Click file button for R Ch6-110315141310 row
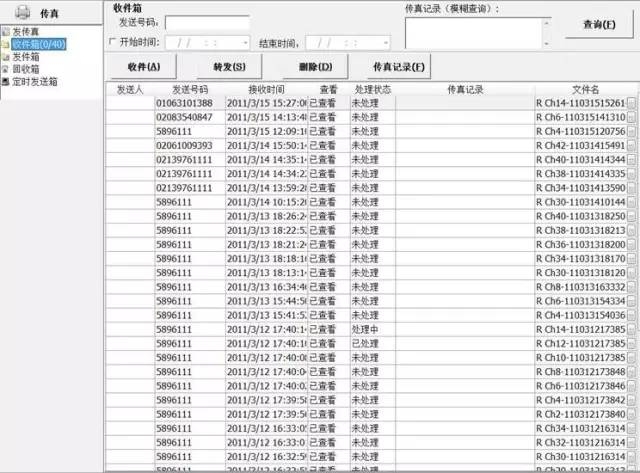Screen dimensions: 640x473 pos(631,118)
